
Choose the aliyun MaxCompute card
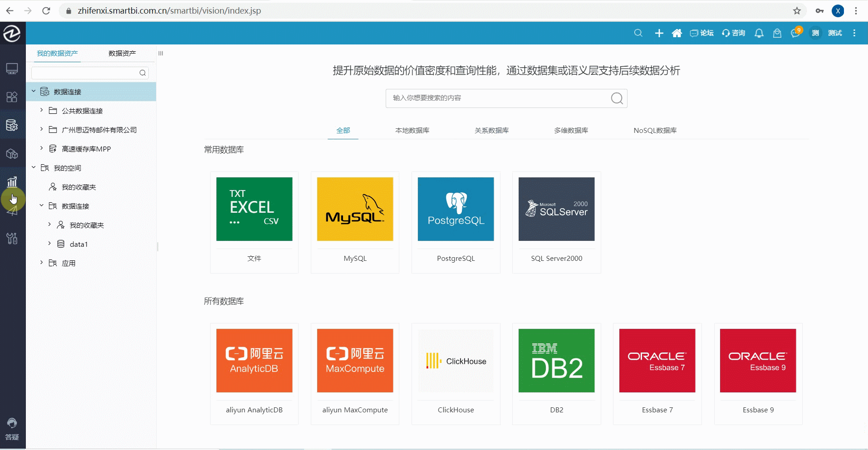pyautogui.click(x=355, y=374)
